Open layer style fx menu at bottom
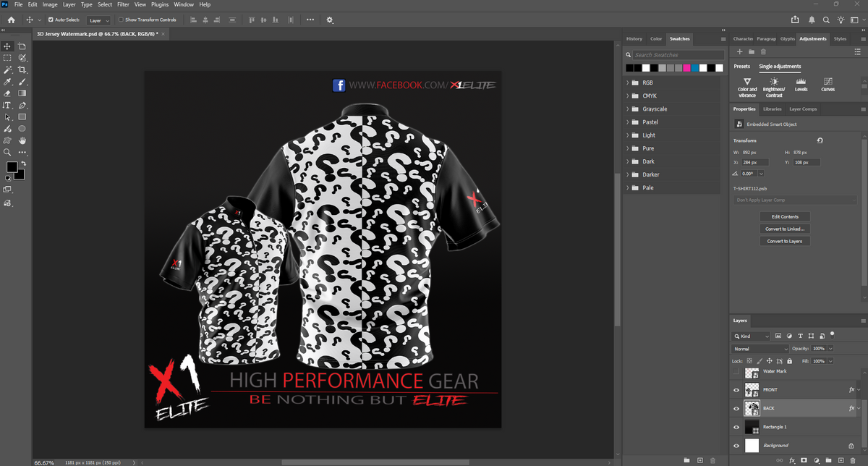This screenshot has width=868, height=466. point(791,460)
